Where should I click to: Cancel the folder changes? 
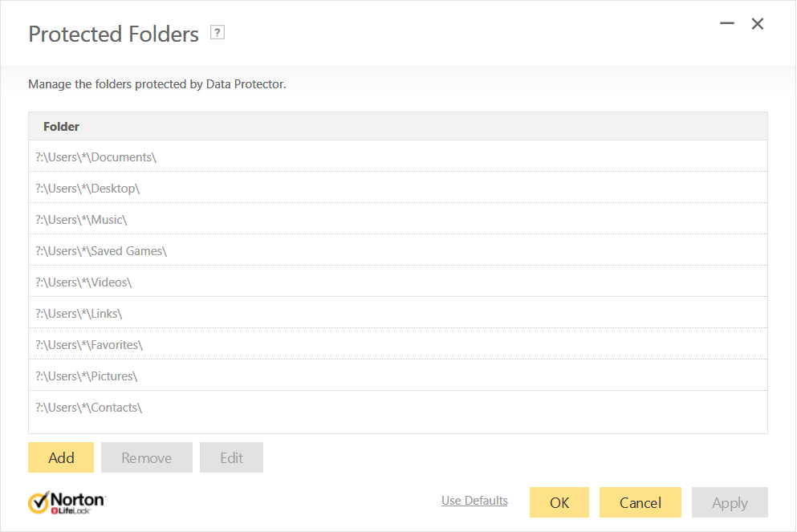[640, 502]
